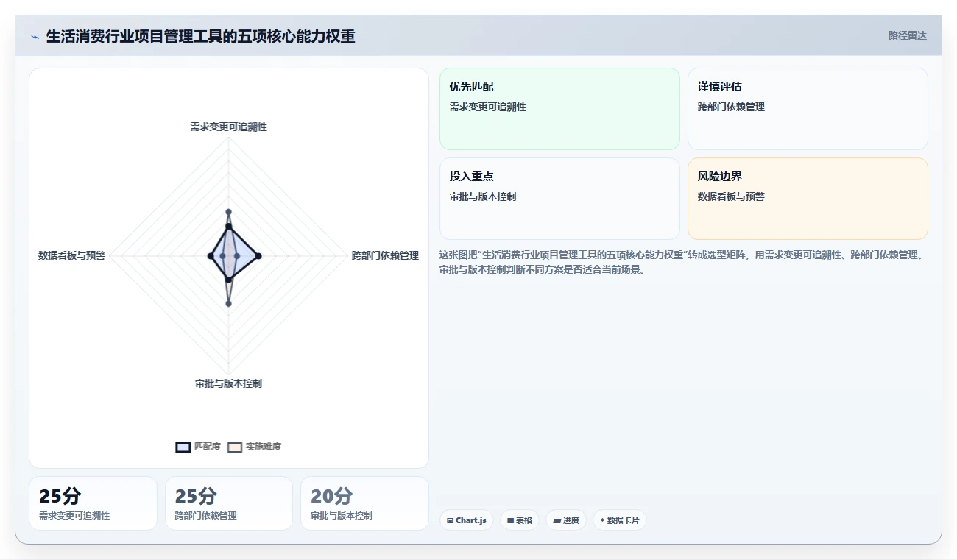Click the 路径雷达 label in the header
This screenshot has width=957, height=560.
[907, 35]
